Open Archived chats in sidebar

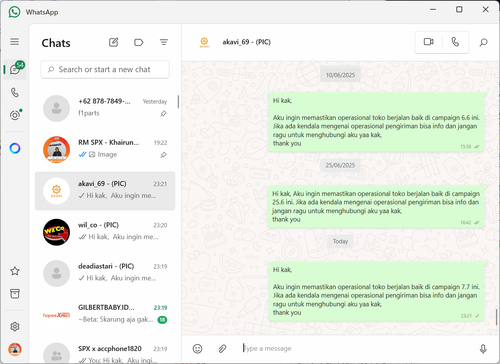15,294
